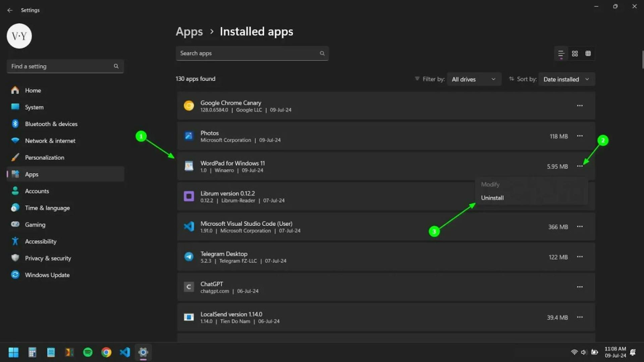This screenshot has width=644, height=362.
Task: Open Spotify from the taskbar
Action: [88, 352]
